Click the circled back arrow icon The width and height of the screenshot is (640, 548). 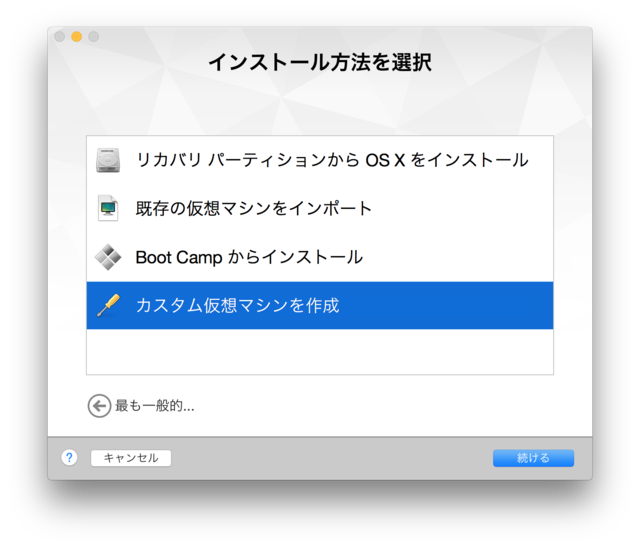click(99, 405)
